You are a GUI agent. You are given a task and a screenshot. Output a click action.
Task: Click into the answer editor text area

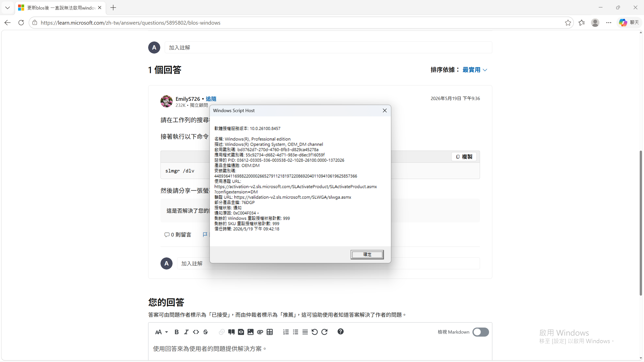pos(320,349)
